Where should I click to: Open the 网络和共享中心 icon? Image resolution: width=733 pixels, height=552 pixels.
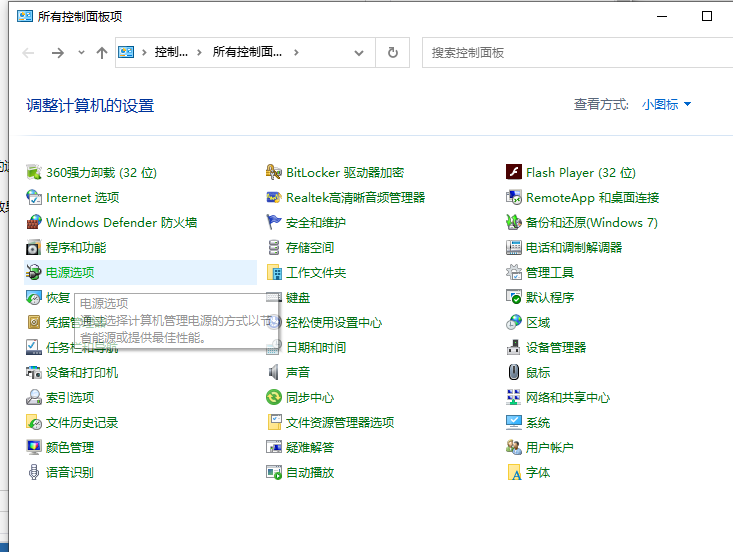[x=514, y=397]
